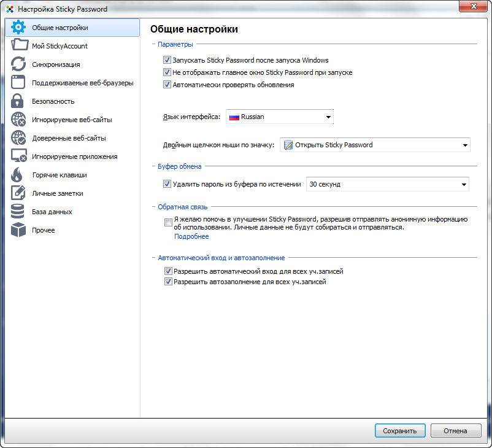Click the monitor icon for ignored applications

[x=19, y=156]
